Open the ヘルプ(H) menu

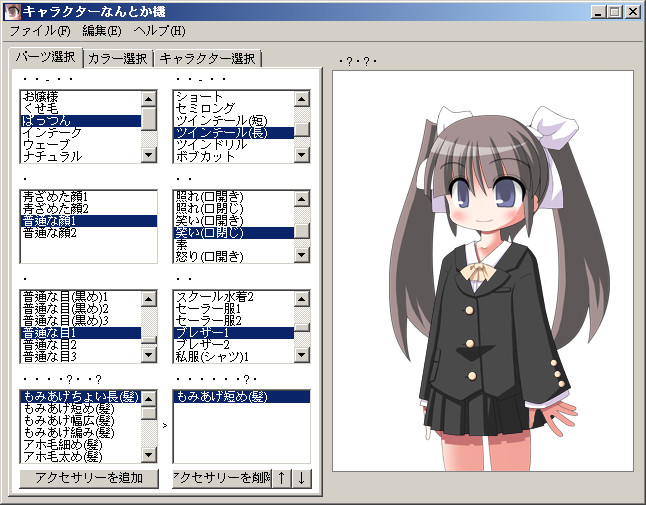[x=160, y=32]
